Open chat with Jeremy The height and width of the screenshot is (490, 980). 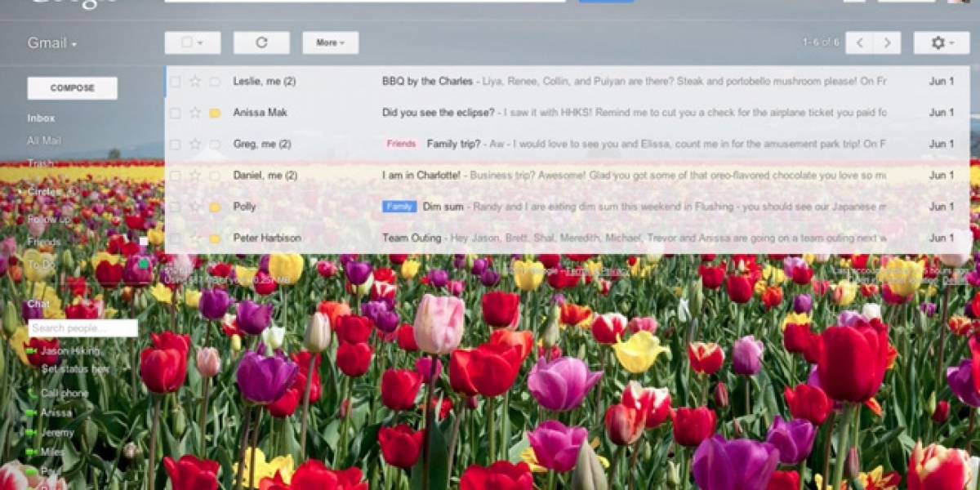pyautogui.click(x=57, y=433)
